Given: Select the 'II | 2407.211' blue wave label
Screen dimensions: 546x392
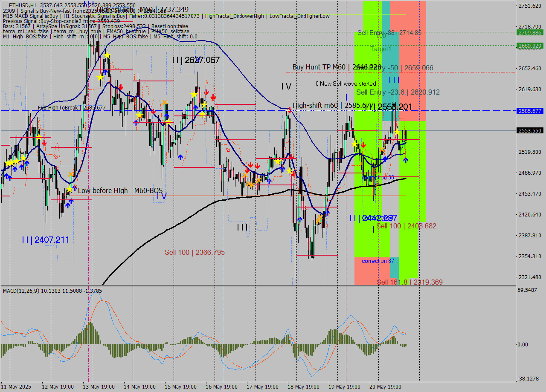Looking at the screenshot, I should point(45,240).
